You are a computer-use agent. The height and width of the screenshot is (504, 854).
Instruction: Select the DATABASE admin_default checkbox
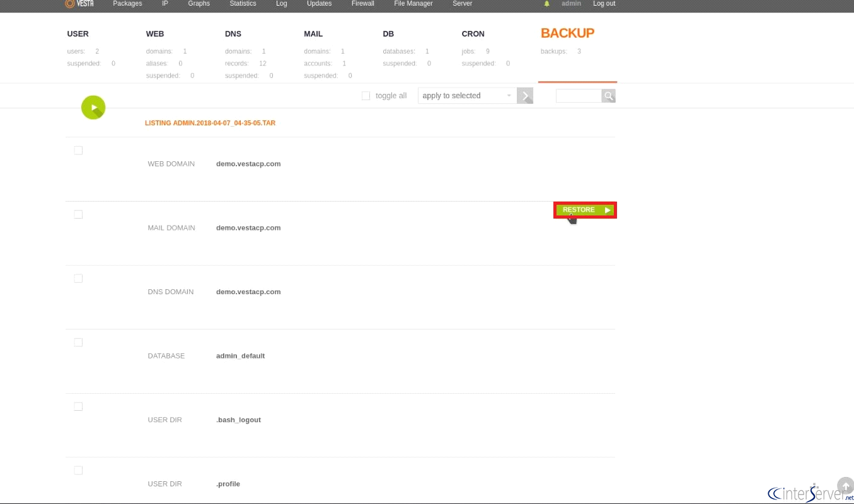(78, 343)
